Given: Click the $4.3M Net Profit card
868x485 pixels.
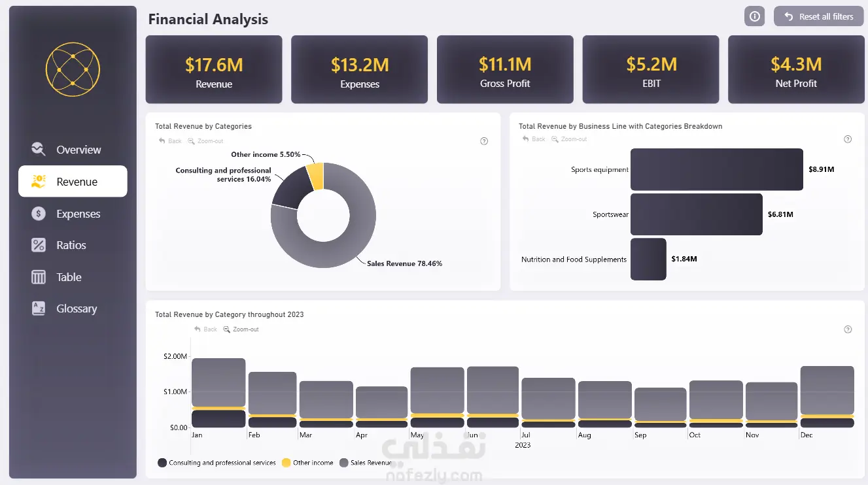Looking at the screenshot, I should 796,69.
